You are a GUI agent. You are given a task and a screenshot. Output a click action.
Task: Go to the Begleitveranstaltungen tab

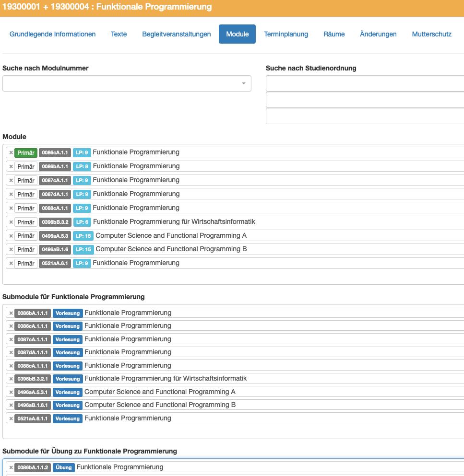tap(177, 34)
